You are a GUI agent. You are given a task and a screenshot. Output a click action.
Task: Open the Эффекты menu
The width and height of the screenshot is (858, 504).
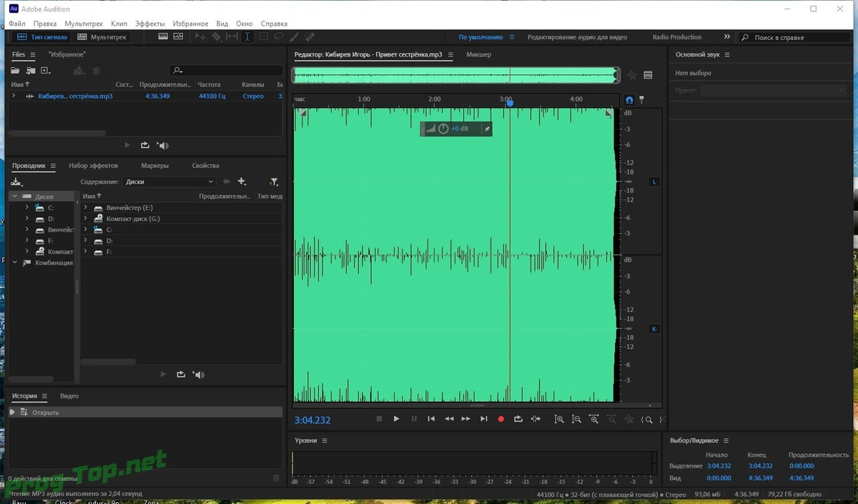149,24
